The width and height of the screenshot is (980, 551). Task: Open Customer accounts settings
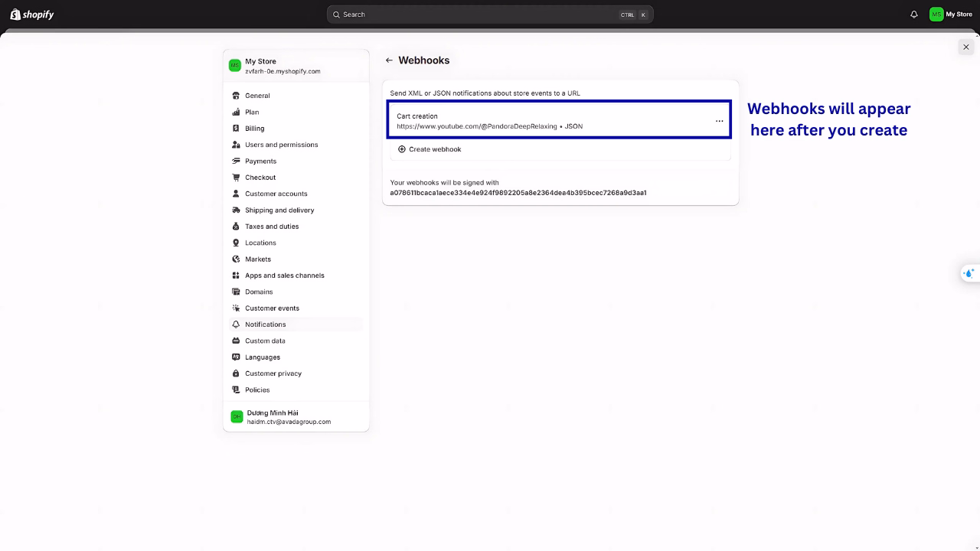(x=296, y=194)
